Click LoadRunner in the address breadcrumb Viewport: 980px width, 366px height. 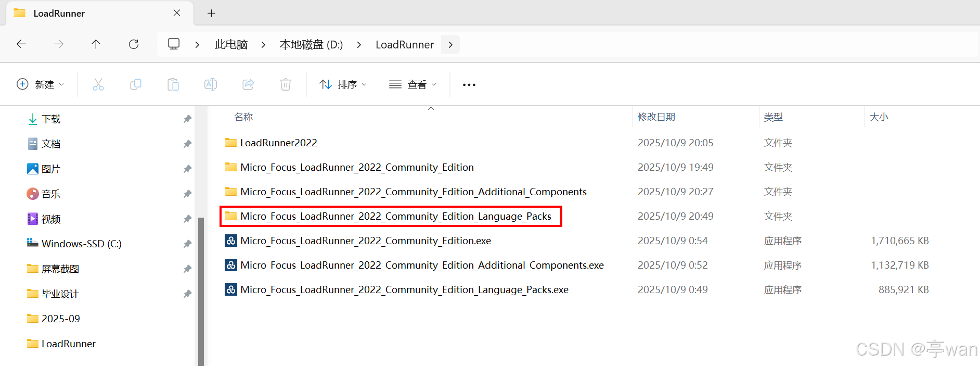[405, 45]
